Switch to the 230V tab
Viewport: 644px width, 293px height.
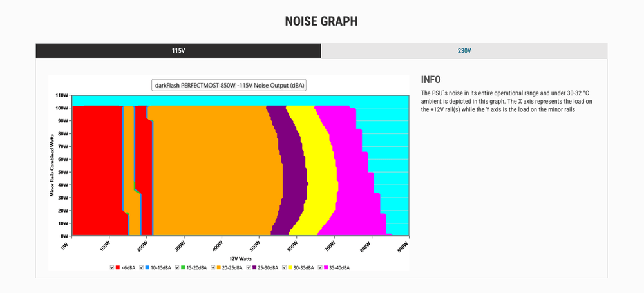pyautogui.click(x=464, y=51)
